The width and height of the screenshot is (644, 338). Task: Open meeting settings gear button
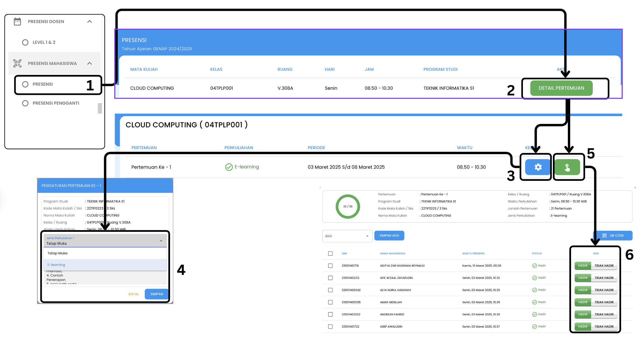tap(538, 167)
